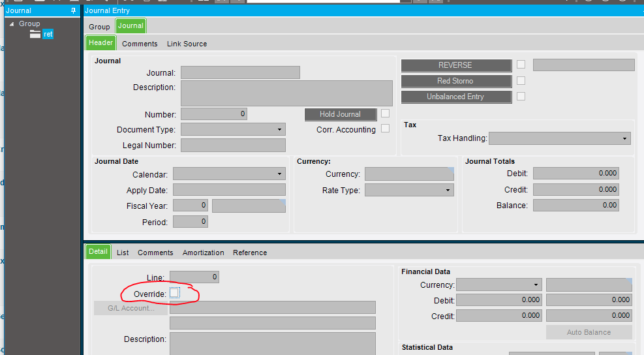
Task: Click the Apply Date field
Action: 229,190
